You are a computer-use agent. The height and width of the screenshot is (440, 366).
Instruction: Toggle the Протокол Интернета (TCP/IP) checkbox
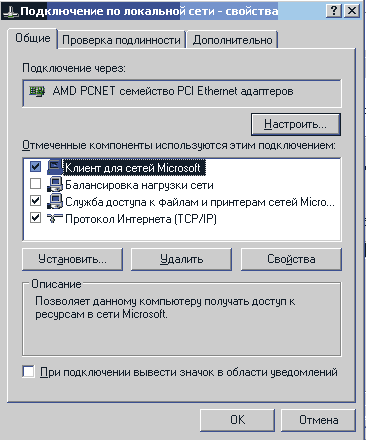(x=35, y=218)
